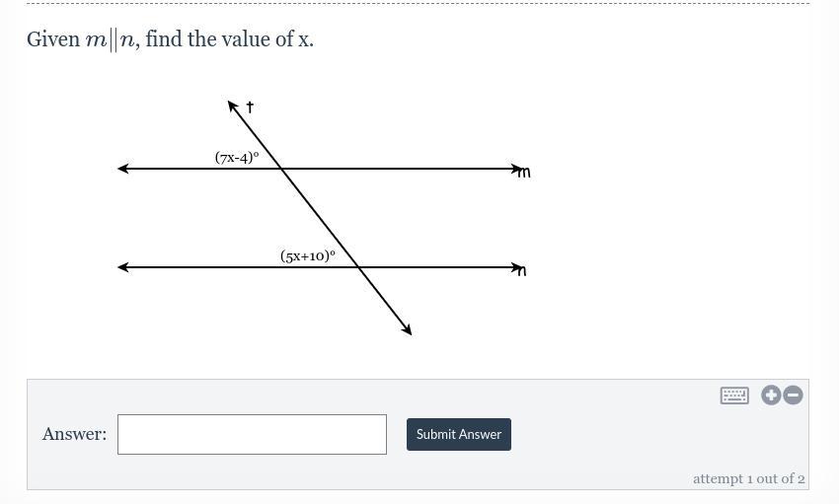Click inside the Answer input field
The width and height of the screenshot is (839, 504).
(252, 434)
